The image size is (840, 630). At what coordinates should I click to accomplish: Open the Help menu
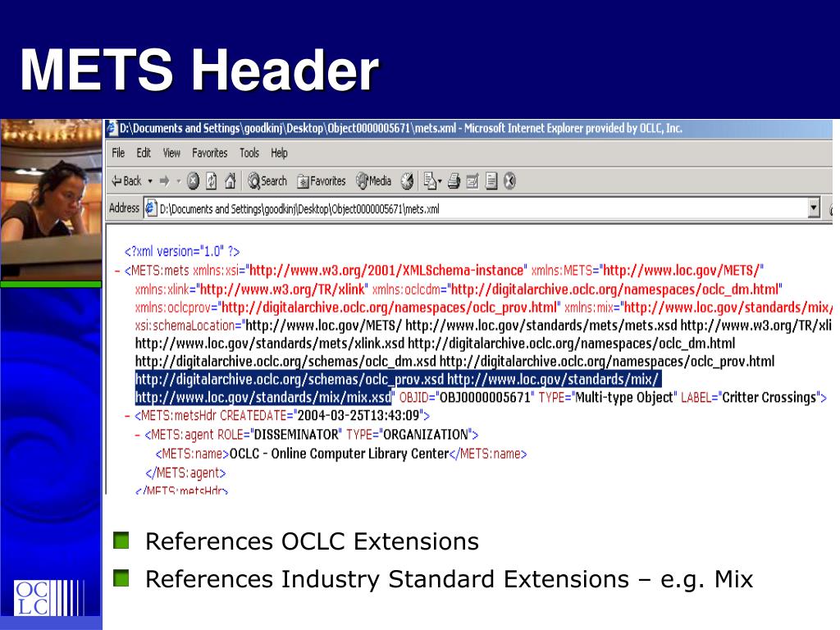tap(279, 153)
